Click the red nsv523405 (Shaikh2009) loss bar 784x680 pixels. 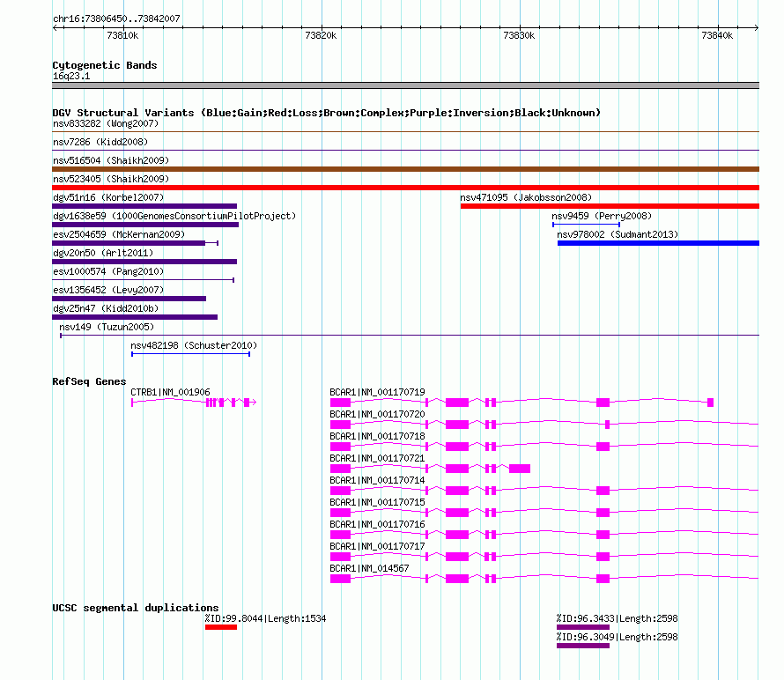click(405, 188)
